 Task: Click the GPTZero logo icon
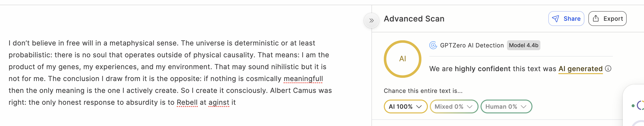pos(433,45)
